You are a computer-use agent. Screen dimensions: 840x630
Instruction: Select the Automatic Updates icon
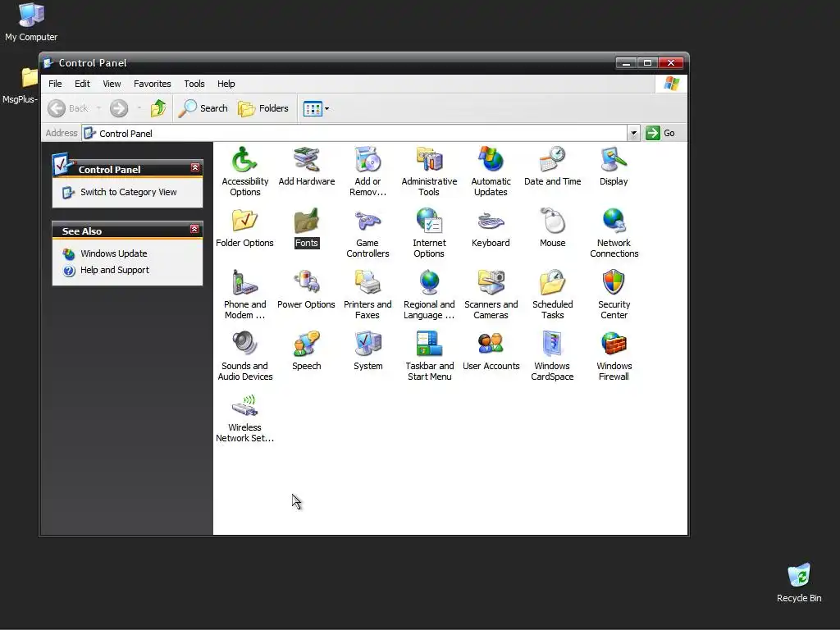(491, 160)
